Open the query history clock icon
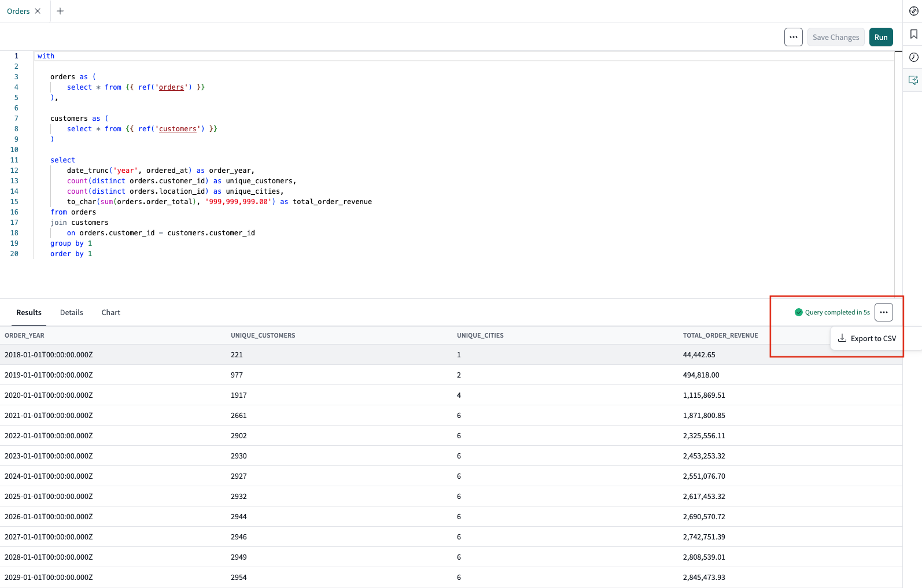The image size is (922, 588). pyautogui.click(x=913, y=57)
